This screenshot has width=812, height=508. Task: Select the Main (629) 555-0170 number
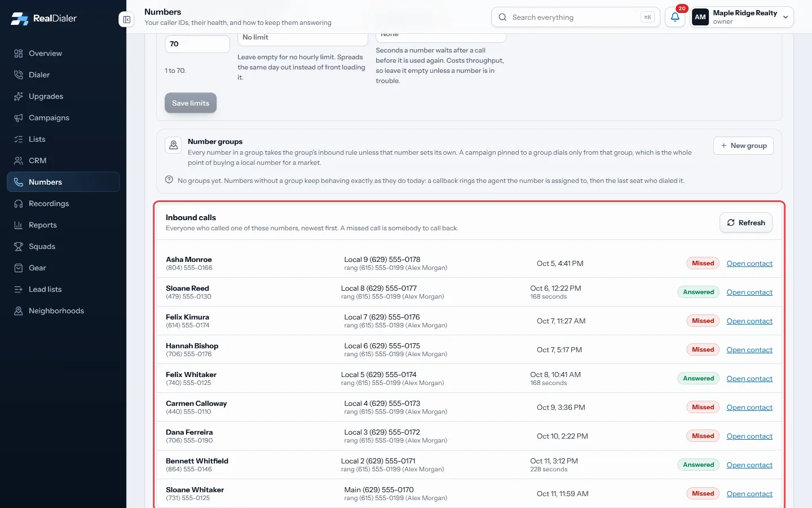point(379,490)
